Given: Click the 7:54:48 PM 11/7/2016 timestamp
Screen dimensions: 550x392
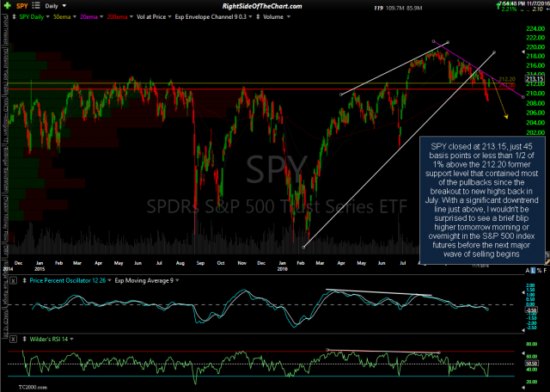Looking at the screenshot, I should pos(525,3).
